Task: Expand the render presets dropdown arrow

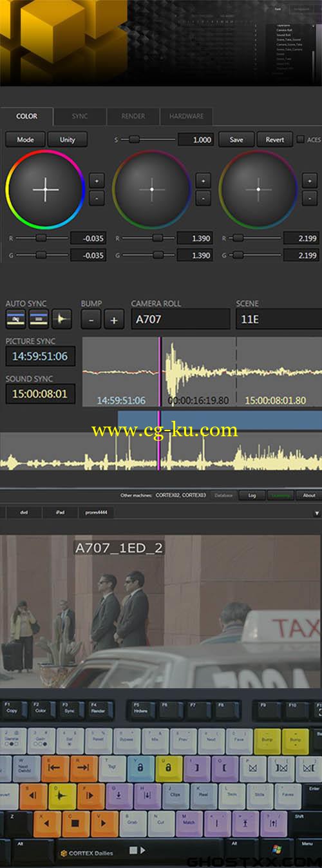Action: (x=316, y=513)
